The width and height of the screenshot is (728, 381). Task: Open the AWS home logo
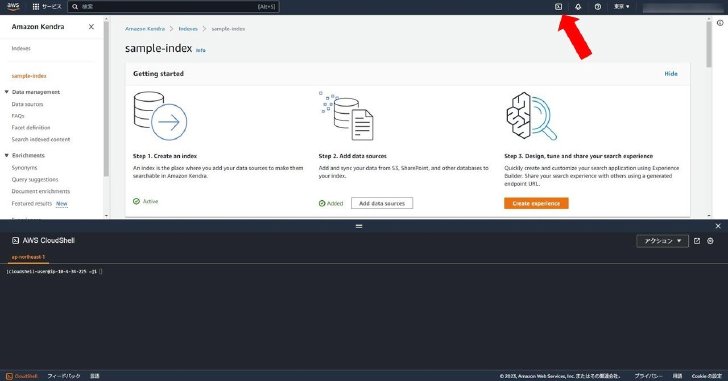coord(13,6)
